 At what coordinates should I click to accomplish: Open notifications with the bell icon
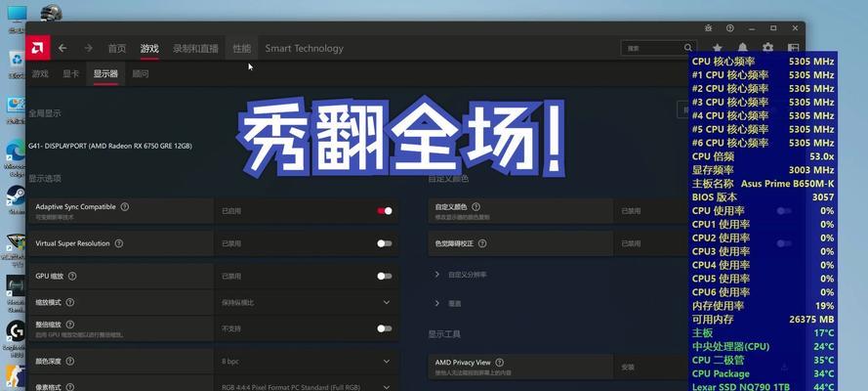pyautogui.click(x=742, y=48)
